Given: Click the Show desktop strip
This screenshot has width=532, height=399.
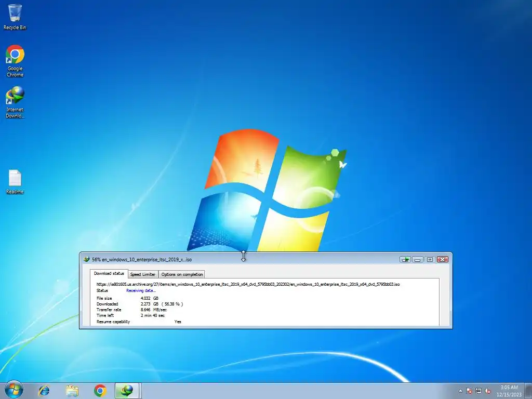Looking at the screenshot, I should pyautogui.click(x=528, y=391).
